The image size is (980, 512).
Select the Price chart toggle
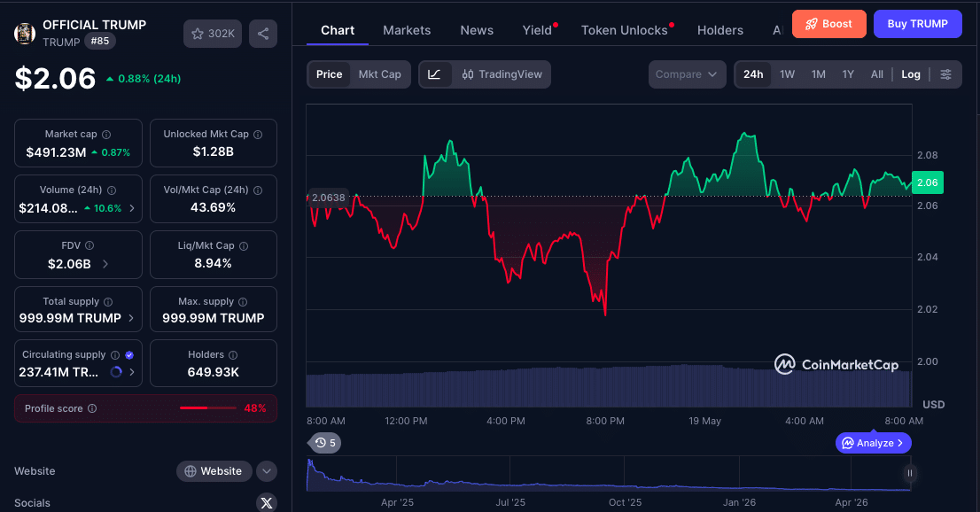[x=329, y=74]
